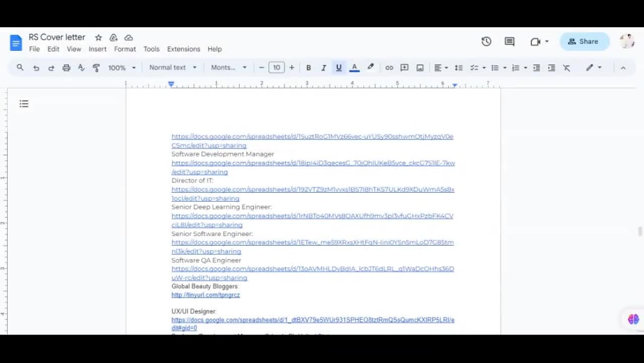The width and height of the screenshot is (644, 363).
Task: Open the Google account avatar
Action: (627, 41)
